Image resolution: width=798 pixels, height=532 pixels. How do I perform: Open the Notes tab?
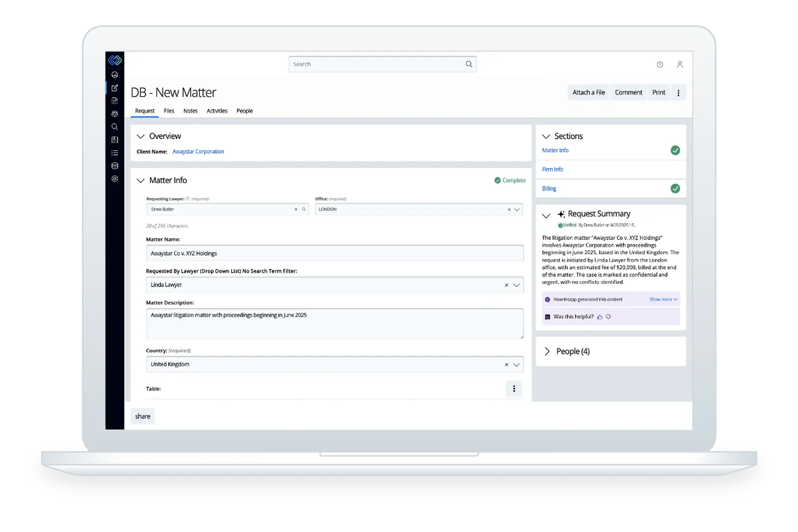click(x=190, y=111)
